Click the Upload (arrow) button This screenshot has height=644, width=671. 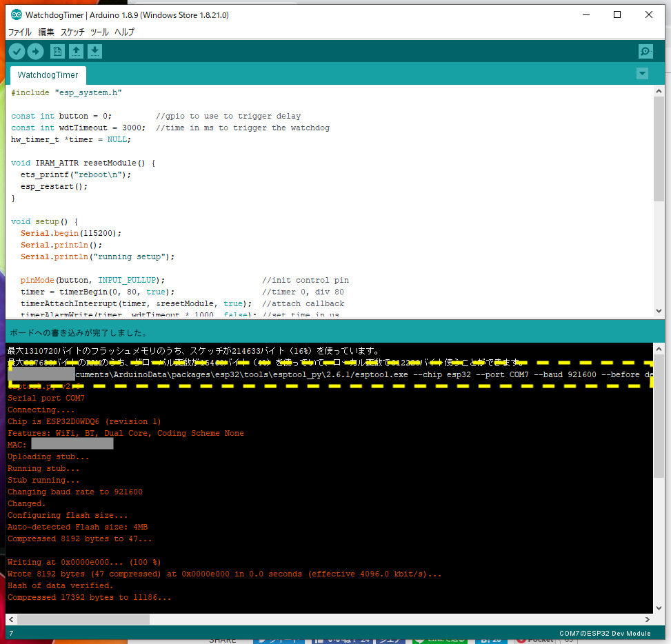coord(36,52)
